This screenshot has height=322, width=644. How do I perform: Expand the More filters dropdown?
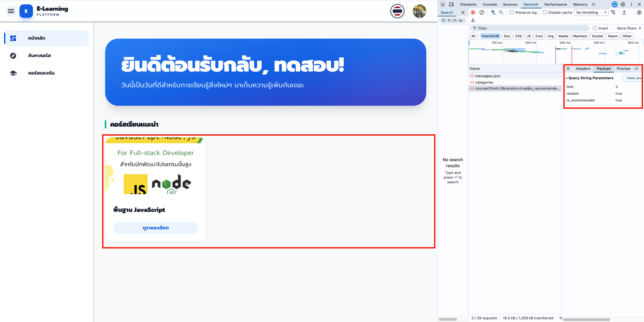point(629,29)
